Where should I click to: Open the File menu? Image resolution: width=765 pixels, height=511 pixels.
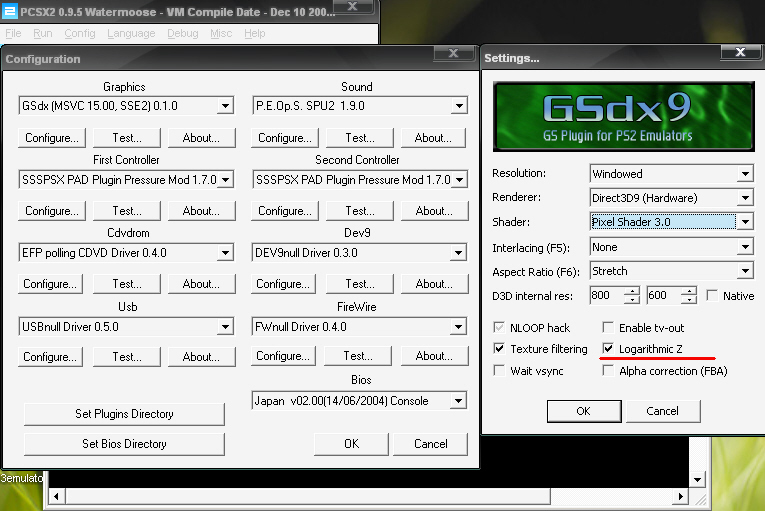click(13, 33)
